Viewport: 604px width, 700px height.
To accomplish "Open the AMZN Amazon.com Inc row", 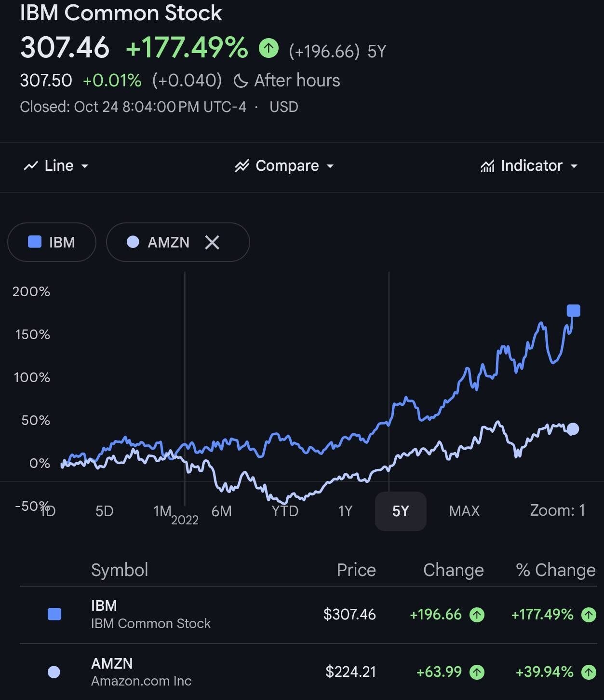I will tap(140, 671).
